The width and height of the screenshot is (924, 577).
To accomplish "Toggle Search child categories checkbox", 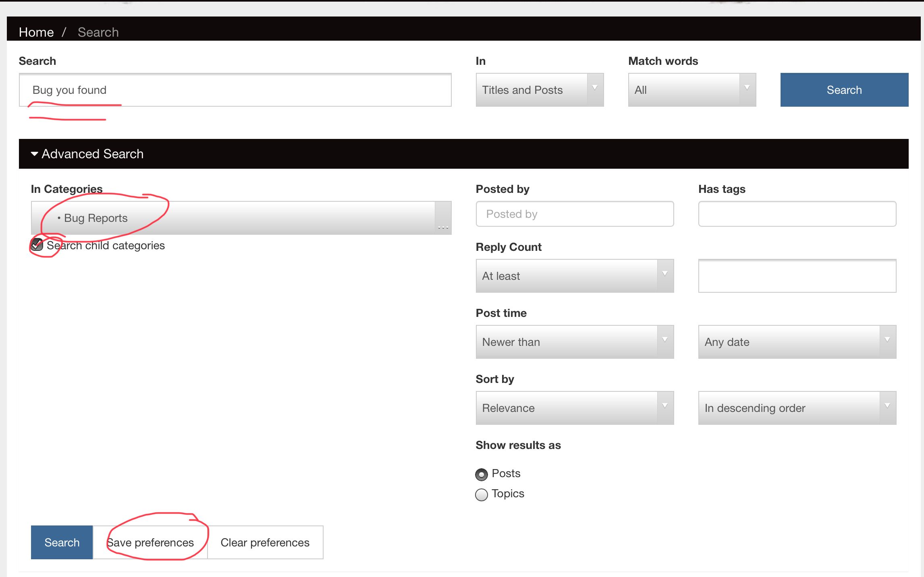I will (x=37, y=244).
